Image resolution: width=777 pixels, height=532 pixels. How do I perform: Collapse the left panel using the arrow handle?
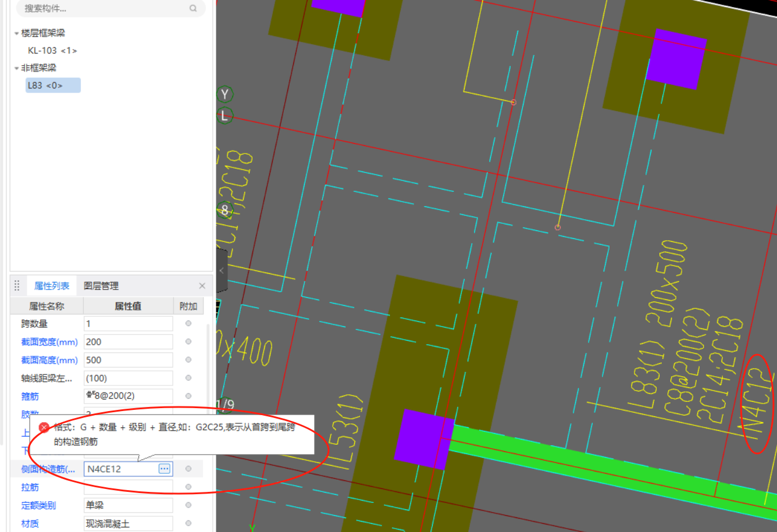click(x=221, y=270)
